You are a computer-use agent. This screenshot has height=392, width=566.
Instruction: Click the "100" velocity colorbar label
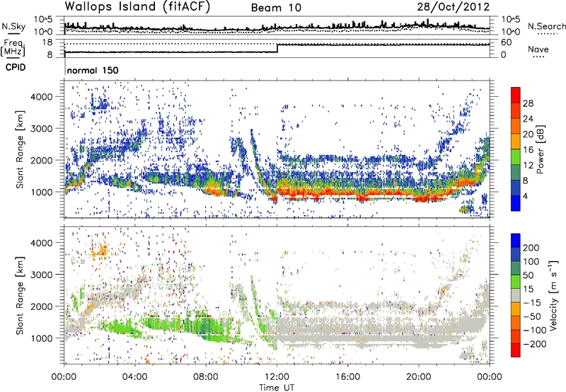point(531,261)
